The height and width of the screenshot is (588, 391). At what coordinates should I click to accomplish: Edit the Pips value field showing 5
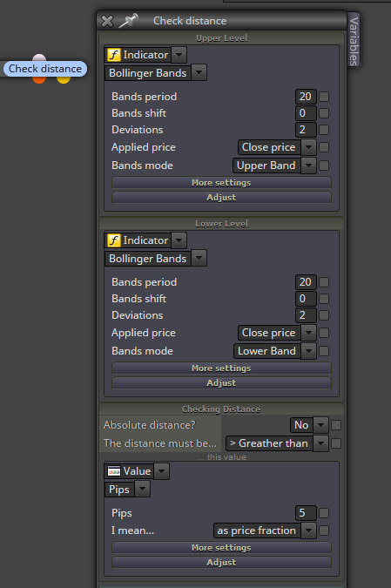[306, 512]
